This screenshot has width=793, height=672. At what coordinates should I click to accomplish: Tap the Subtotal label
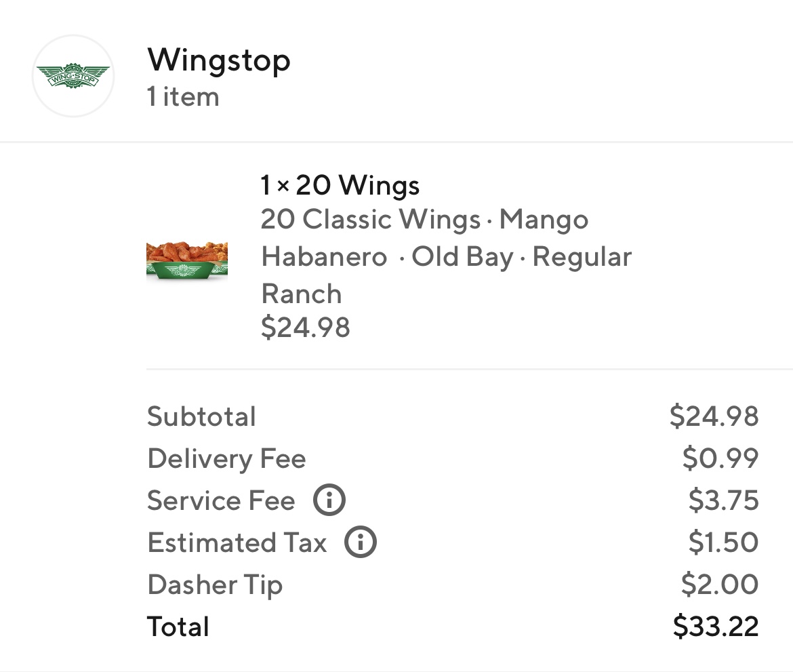(x=201, y=416)
